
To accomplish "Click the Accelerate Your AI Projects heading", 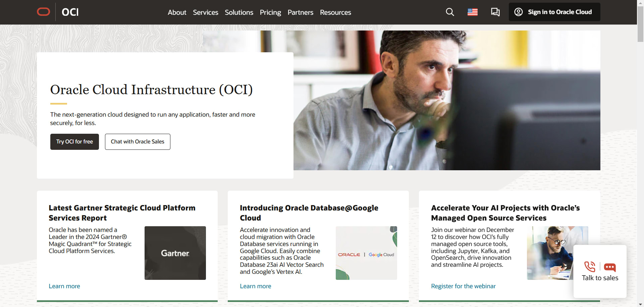I will [x=505, y=213].
